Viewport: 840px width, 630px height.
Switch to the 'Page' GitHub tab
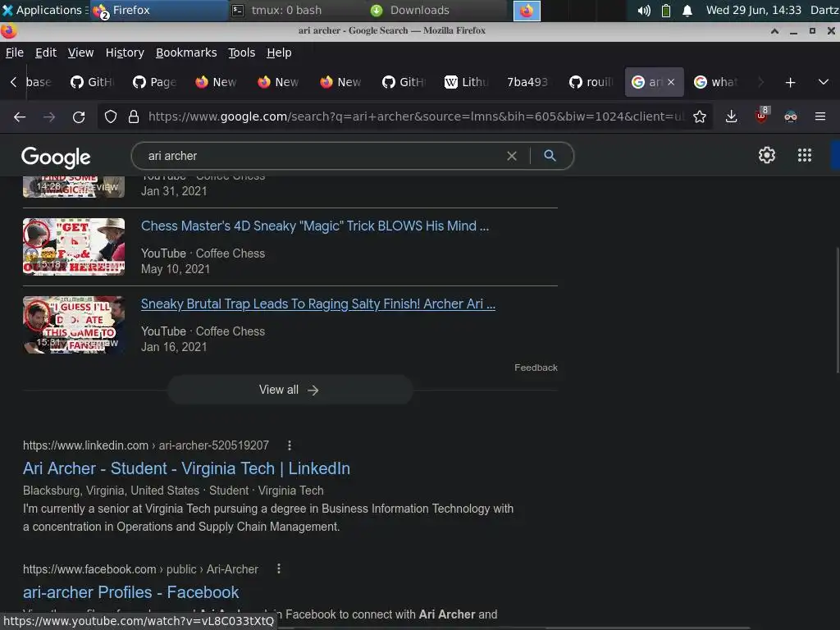(x=154, y=82)
